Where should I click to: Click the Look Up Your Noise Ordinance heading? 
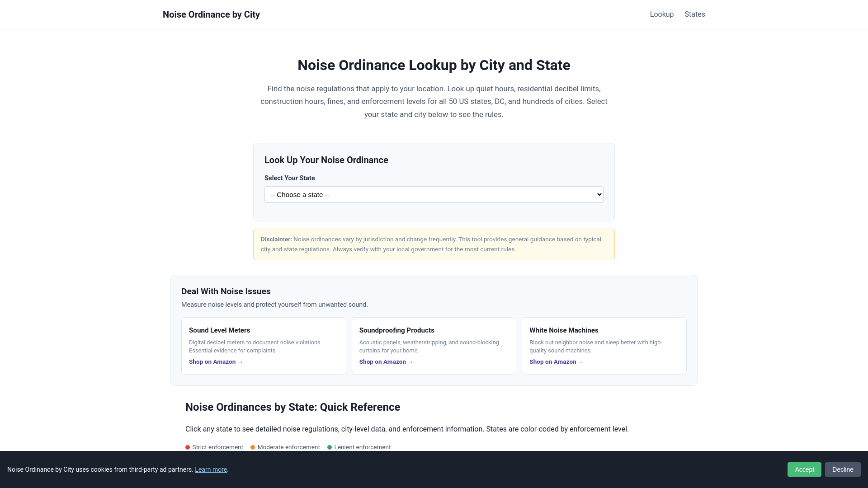click(326, 160)
